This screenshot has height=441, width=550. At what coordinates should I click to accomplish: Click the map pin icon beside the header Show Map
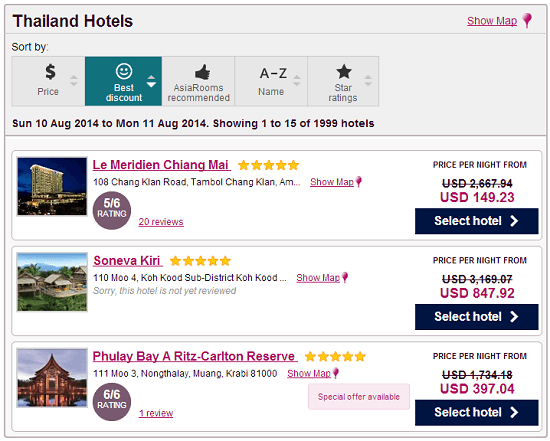(527, 20)
